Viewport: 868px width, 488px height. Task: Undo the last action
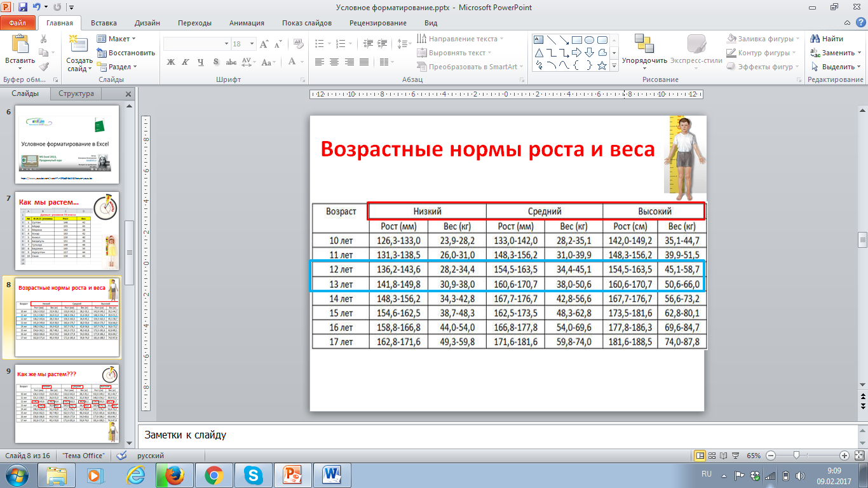(x=37, y=8)
